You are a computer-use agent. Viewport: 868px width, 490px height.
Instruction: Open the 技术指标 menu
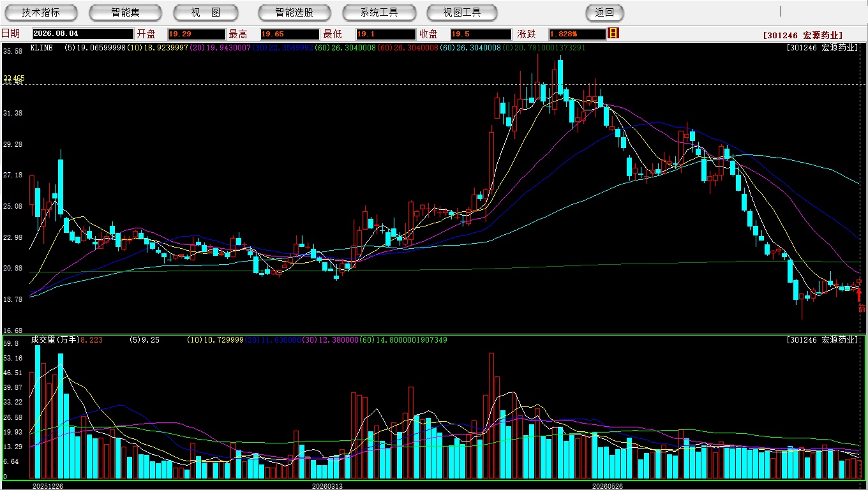(x=41, y=12)
